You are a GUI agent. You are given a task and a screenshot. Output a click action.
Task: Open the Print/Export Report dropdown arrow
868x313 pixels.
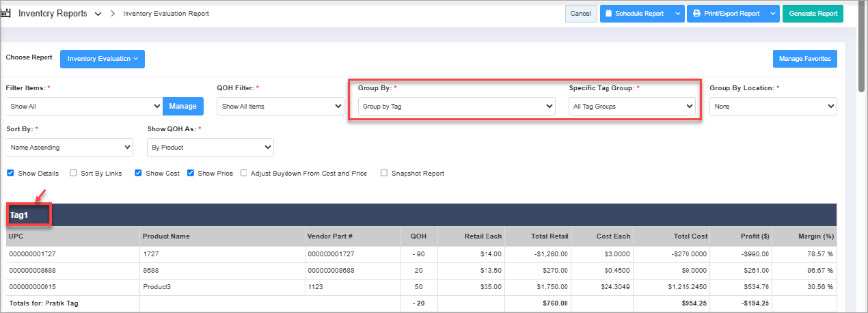[x=772, y=14]
